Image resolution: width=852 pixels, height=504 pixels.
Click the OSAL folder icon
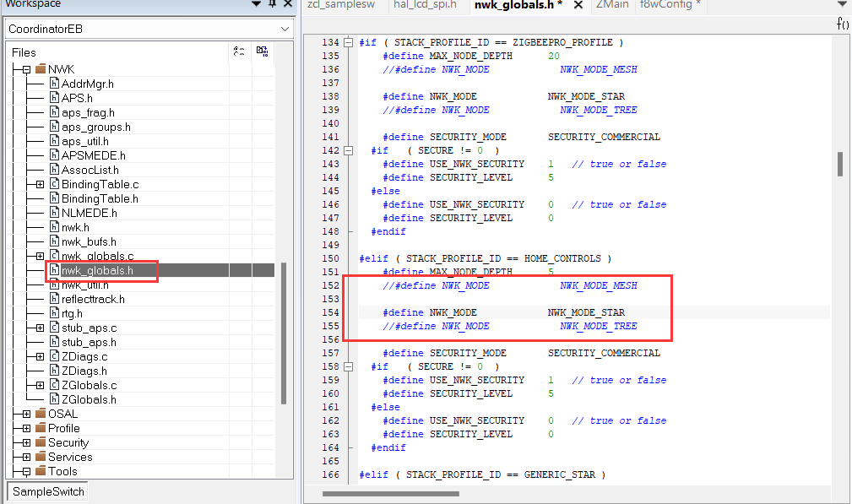click(x=41, y=414)
